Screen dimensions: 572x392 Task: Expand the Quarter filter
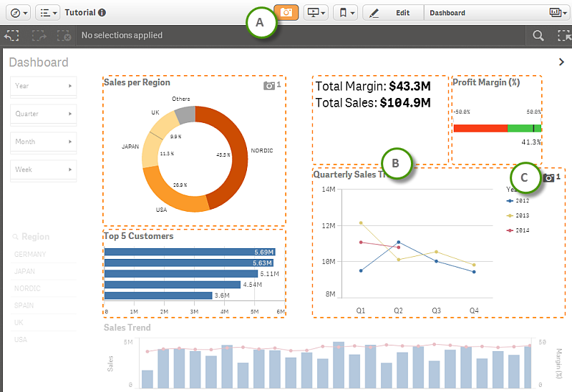point(43,114)
